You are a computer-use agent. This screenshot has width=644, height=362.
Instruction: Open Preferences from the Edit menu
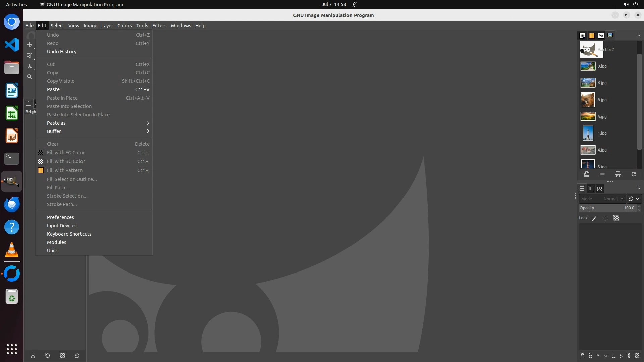60,217
